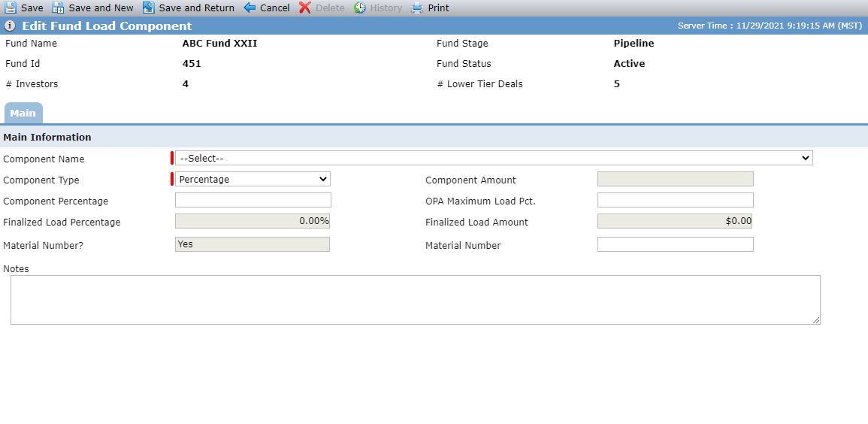Click the Material Number? Yes field

click(253, 244)
